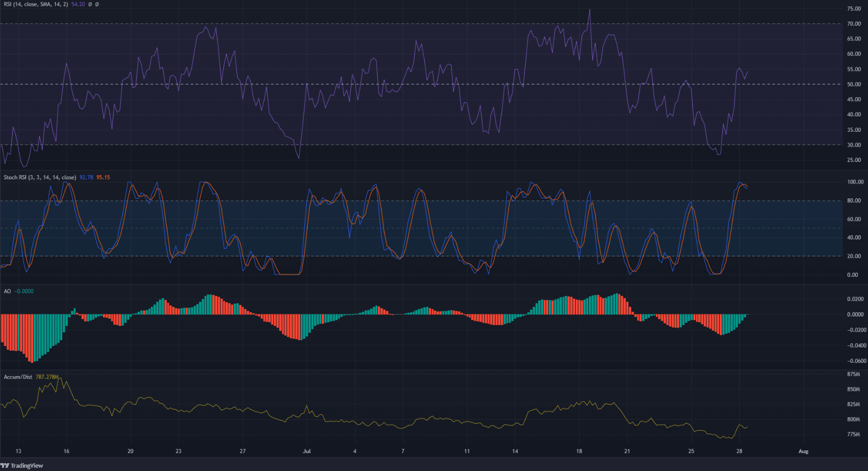The image size is (868, 471).
Task: Click the Accum/Dist value 787.278M
Action: click(x=47, y=377)
